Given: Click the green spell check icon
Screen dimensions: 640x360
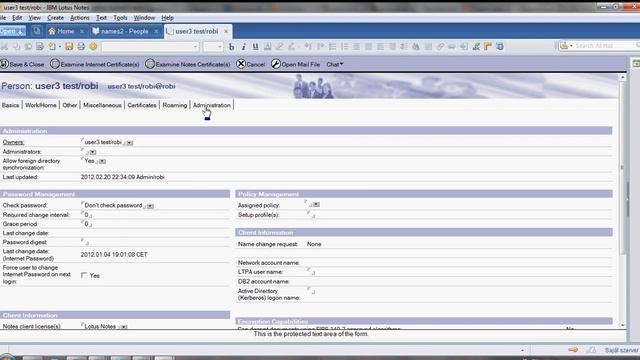Looking at the screenshot, I should pos(476,47).
